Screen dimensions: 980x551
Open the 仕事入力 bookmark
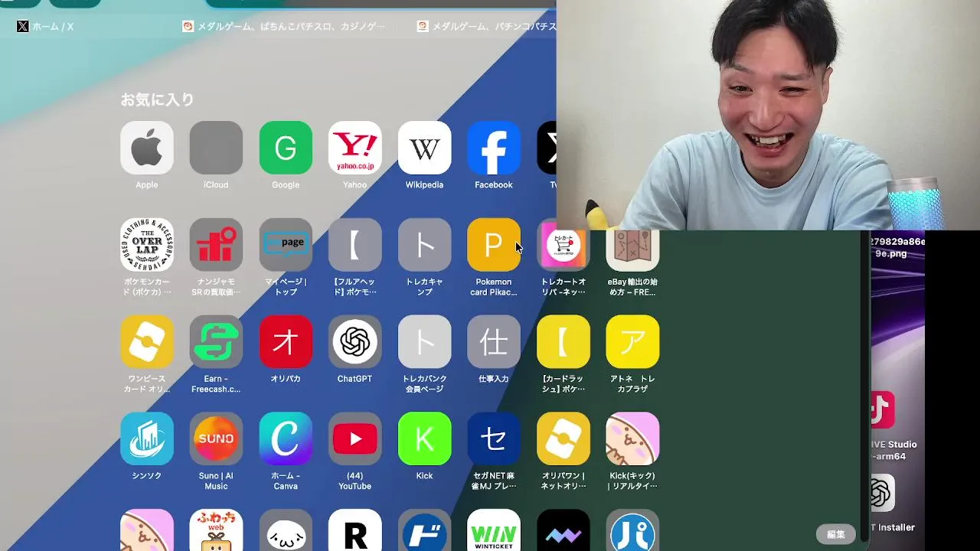494,341
